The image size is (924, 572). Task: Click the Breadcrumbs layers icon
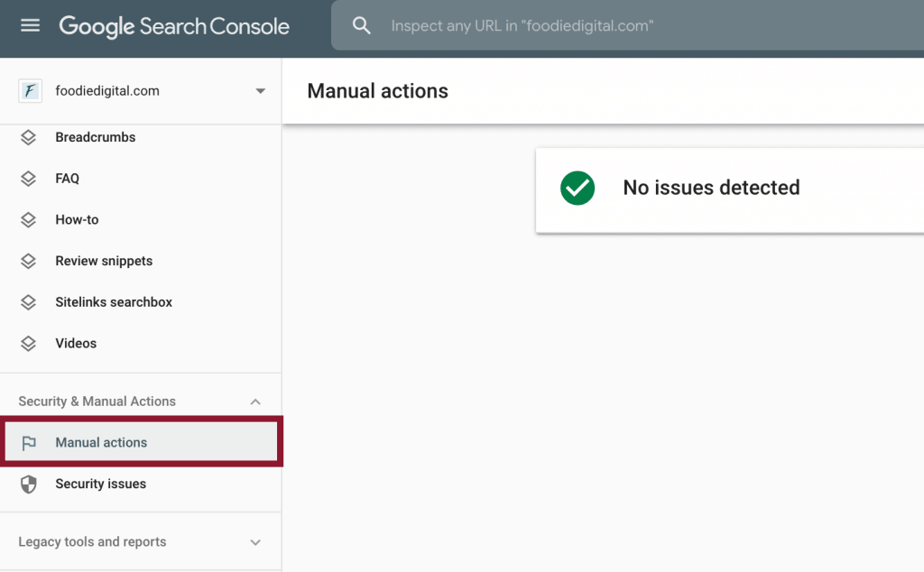(29, 137)
